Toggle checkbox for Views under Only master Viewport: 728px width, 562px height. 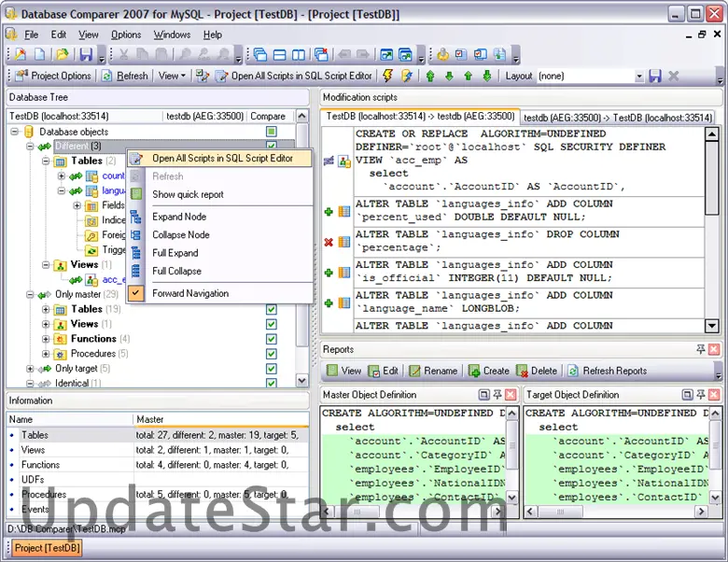point(272,324)
